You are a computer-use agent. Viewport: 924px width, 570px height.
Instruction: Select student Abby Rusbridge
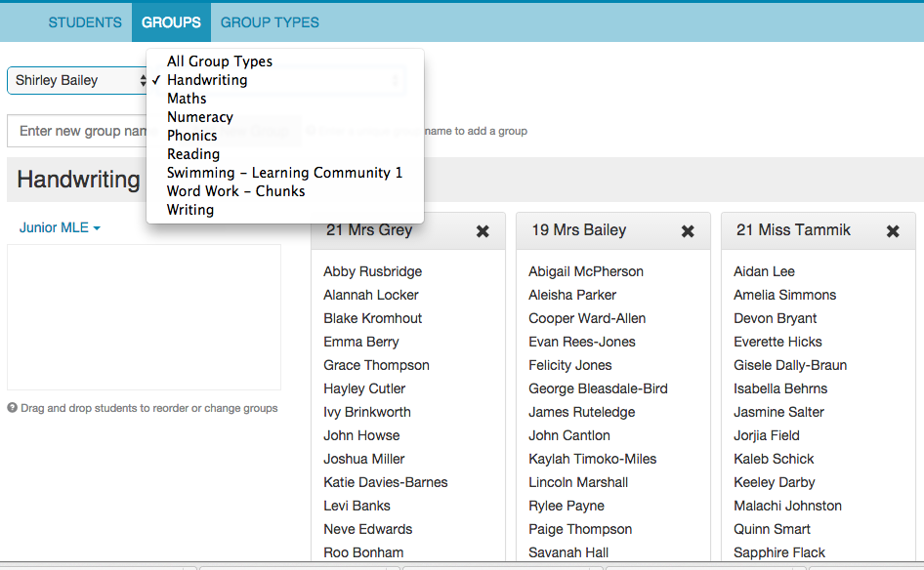pyautogui.click(x=372, y=271)
